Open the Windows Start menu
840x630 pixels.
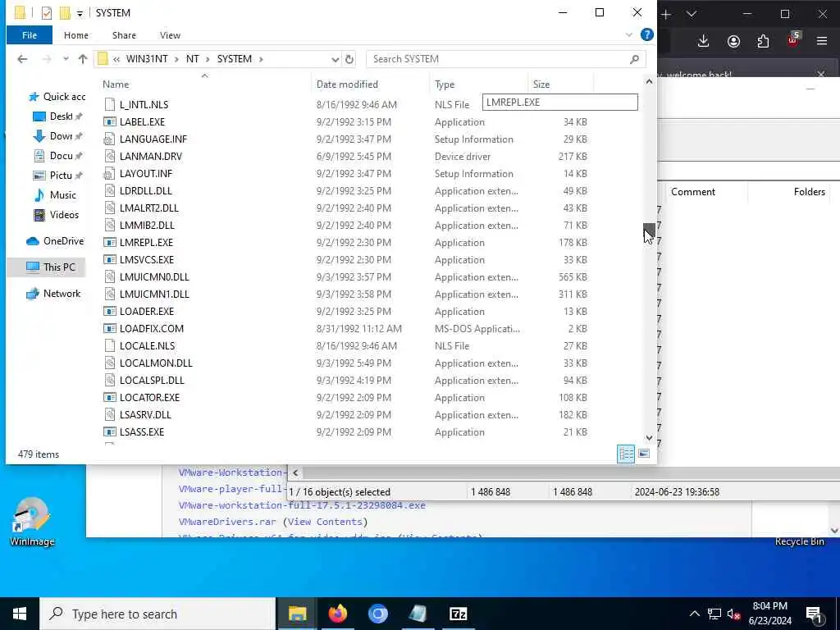coord(20,614)
